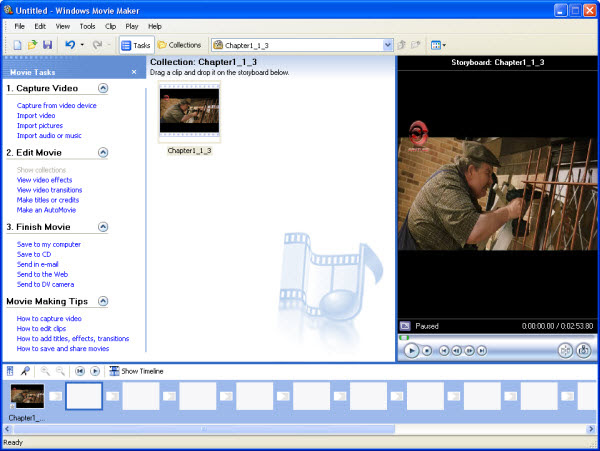Click Send to the Web link
The image size is (600, 451).
(42, 274)
